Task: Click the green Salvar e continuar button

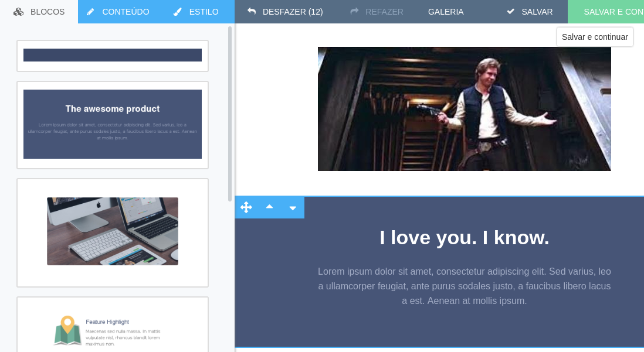Action: pyautogui.click(x=606, y=12)
